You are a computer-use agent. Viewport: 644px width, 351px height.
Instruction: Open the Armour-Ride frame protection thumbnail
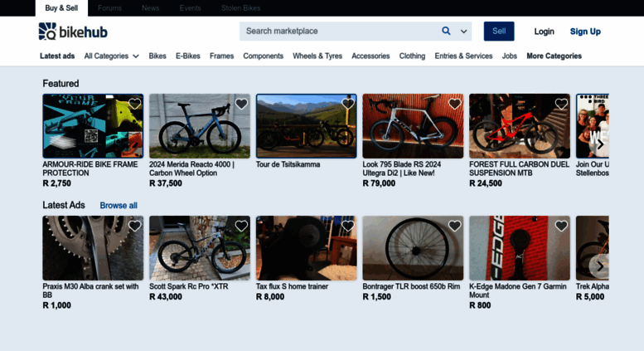pyautogui.click(x=93, y=126)
